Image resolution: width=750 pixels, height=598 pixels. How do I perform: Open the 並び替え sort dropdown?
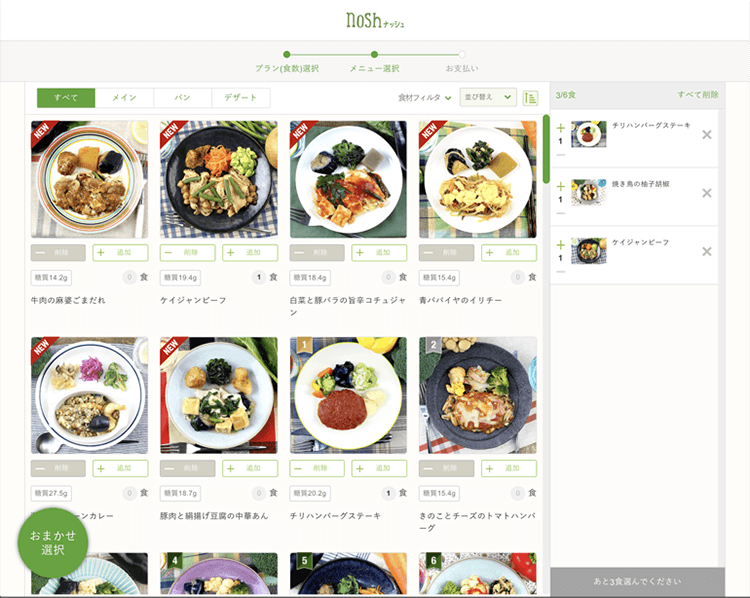click(488, 97)
